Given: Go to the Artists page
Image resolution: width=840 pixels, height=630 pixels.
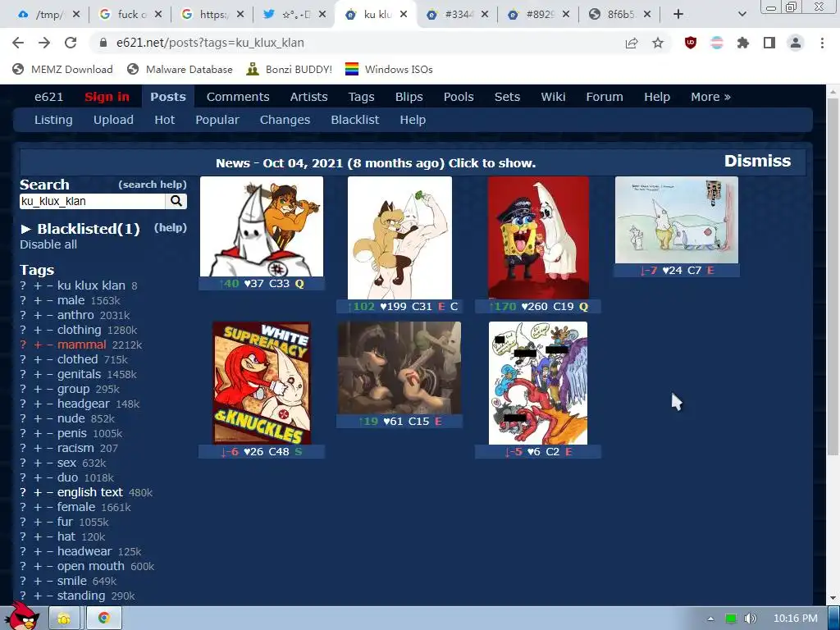Looking at the screenshot, I should pyautogui.click(x=308, y=97).
